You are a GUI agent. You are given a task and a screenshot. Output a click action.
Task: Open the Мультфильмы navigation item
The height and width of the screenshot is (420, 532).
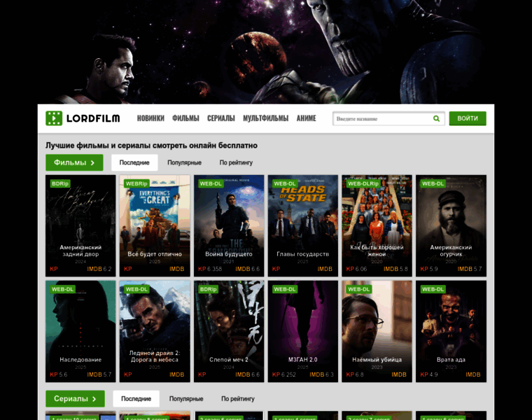point(266,118)
